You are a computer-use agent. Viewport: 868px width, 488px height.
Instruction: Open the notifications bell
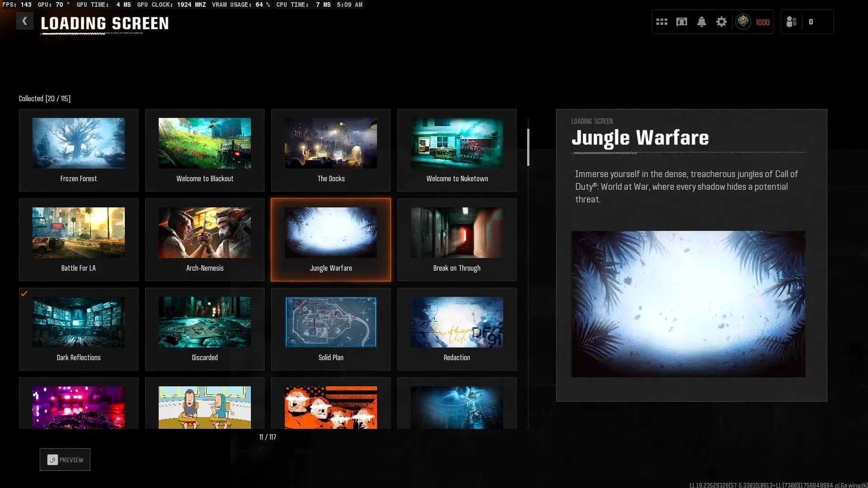click(x=701, y=22)
